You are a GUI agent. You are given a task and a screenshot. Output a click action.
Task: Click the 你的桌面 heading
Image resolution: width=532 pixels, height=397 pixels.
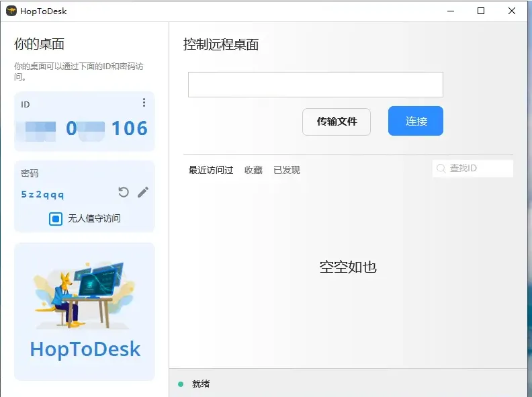(40, 44)
